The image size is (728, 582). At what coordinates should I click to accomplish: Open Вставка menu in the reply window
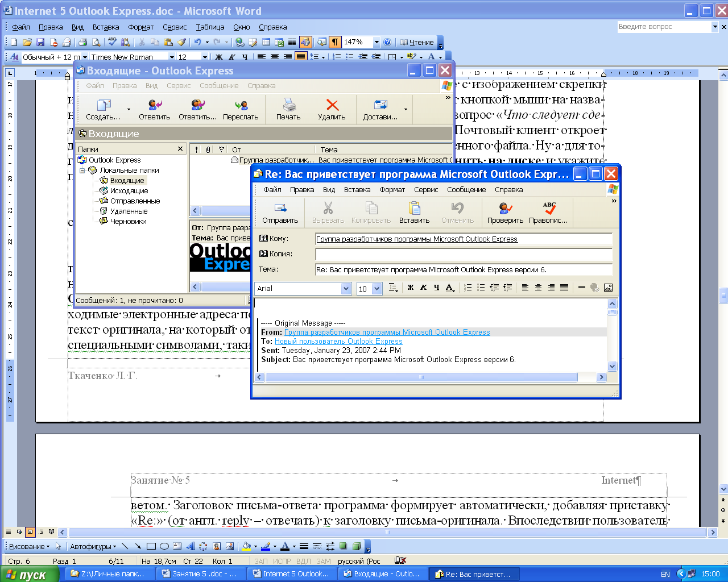click(x=357, y=189)
